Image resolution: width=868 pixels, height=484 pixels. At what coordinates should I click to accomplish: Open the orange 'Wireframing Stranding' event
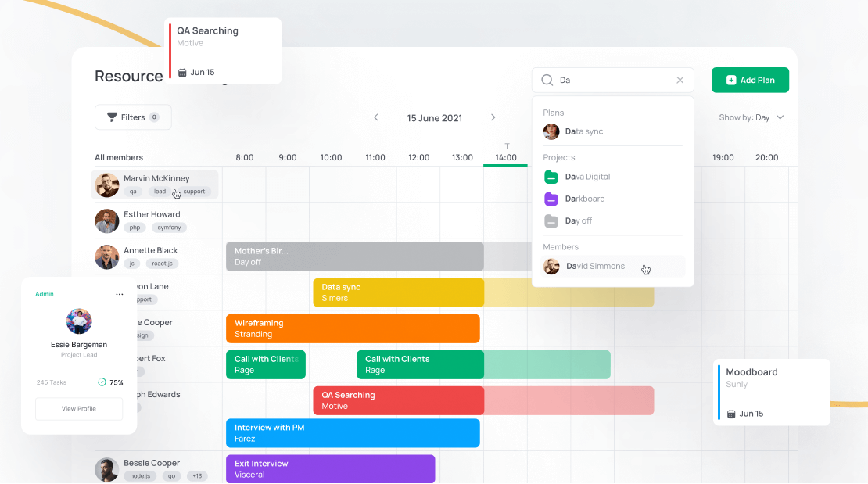353,328
